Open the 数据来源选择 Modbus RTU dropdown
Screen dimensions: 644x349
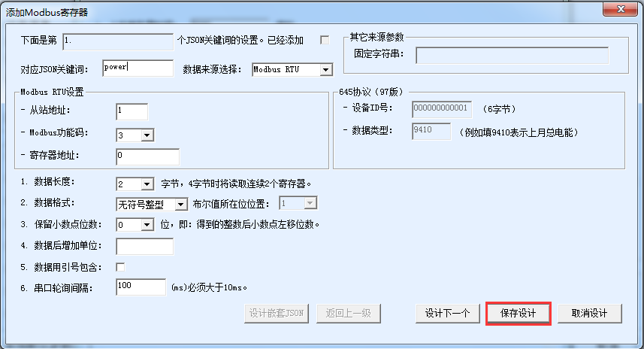pos(292,69)
